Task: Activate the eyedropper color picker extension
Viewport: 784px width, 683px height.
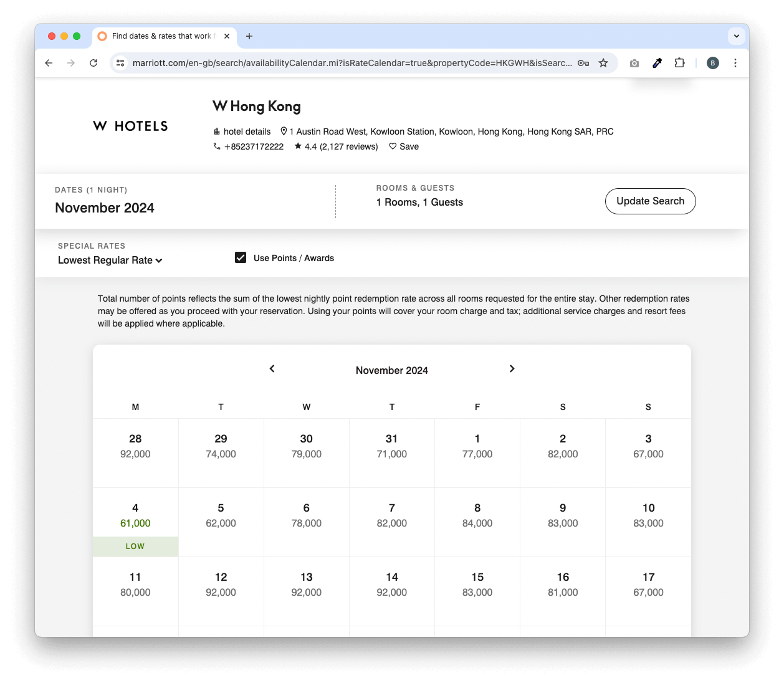Action: pyautogui.click(x=657, y=63)
